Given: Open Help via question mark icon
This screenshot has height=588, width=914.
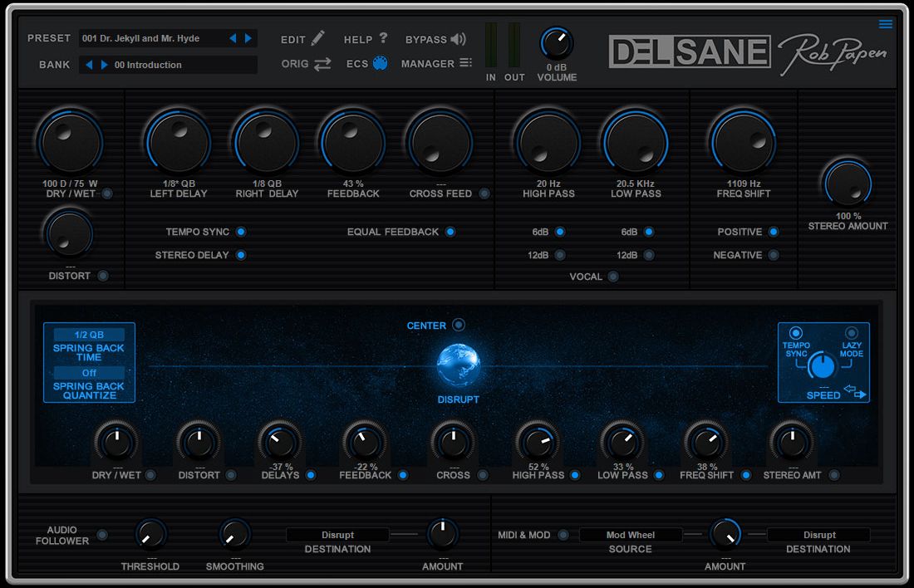Looking at the screenshot, I should click(x=383, y=38).
